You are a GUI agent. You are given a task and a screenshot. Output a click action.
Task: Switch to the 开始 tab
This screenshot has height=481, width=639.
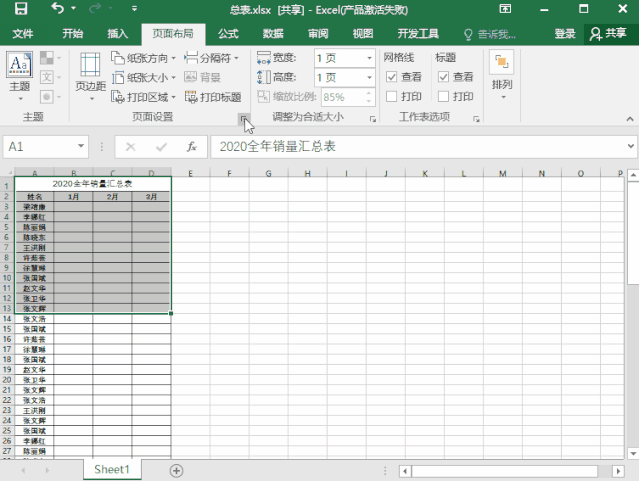tap(73, 34)
